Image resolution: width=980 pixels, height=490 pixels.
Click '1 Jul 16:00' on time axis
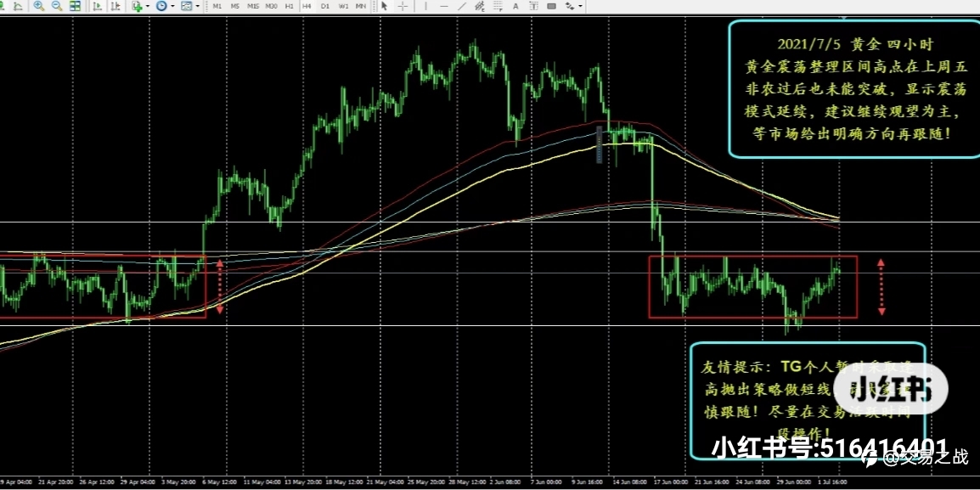pos(832,482)
